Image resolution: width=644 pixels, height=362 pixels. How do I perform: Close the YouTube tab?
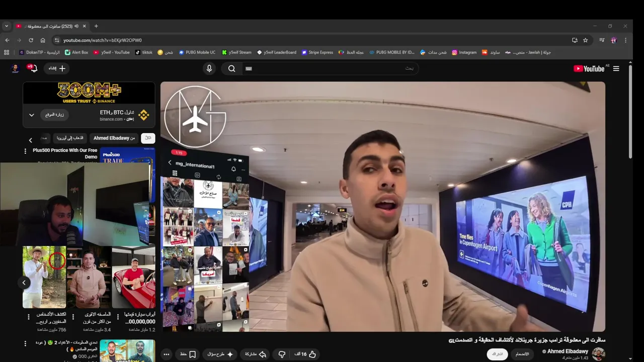pyautogui.click(x=85, y=26)
